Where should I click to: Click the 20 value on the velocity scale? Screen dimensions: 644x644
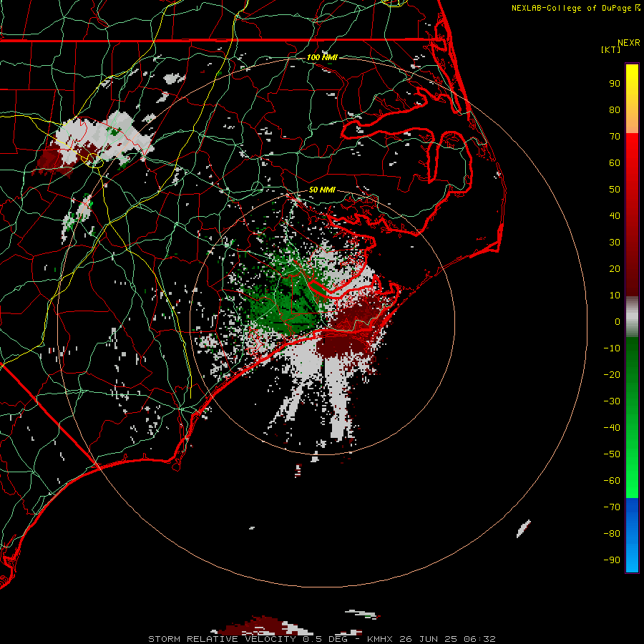615,268
